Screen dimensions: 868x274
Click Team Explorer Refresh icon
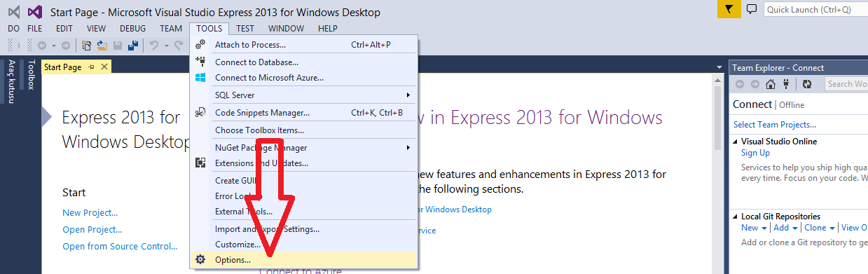pyautogui.click(x=807, y=84)
